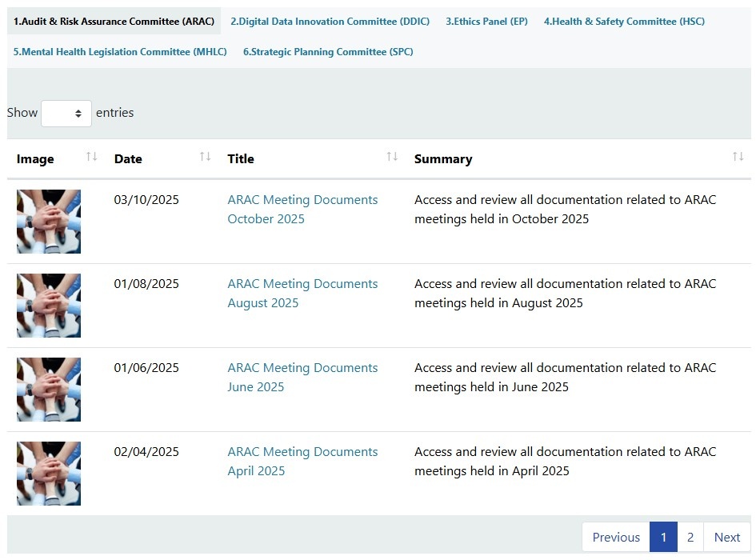Sort table by Date column arrows
The height and width of the screenshot is (560, 756).
(205, 157)
